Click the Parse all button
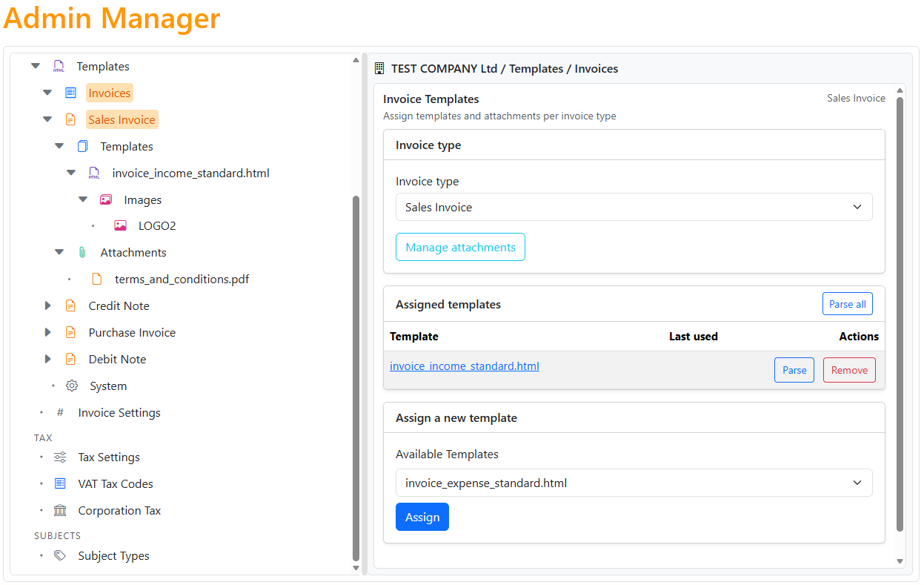Viewport: 924px width, 585px height. point(847,303)
